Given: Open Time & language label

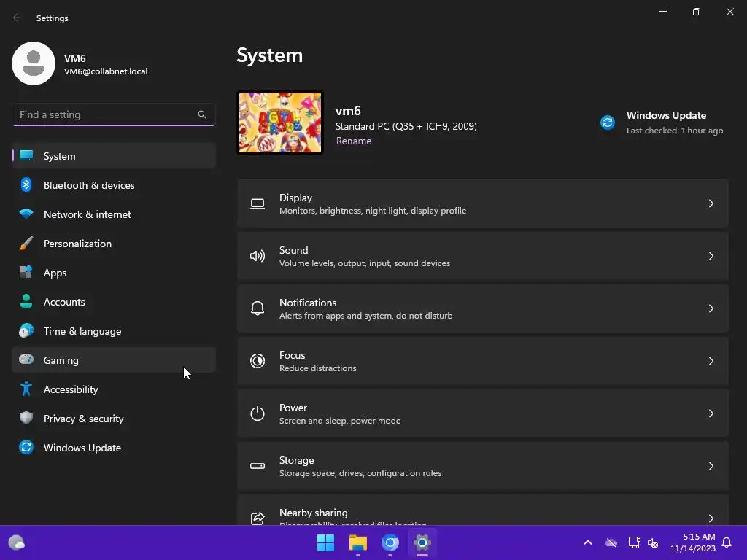Looking at the screenshot, I should pyautogui.click(x=82, y=331).
